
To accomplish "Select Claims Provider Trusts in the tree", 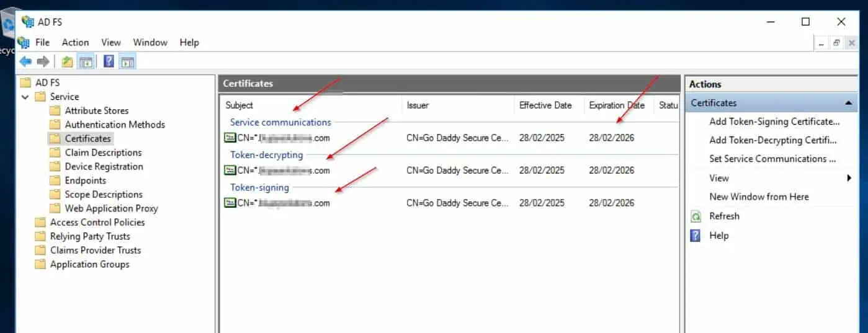I will coord(96,250).
